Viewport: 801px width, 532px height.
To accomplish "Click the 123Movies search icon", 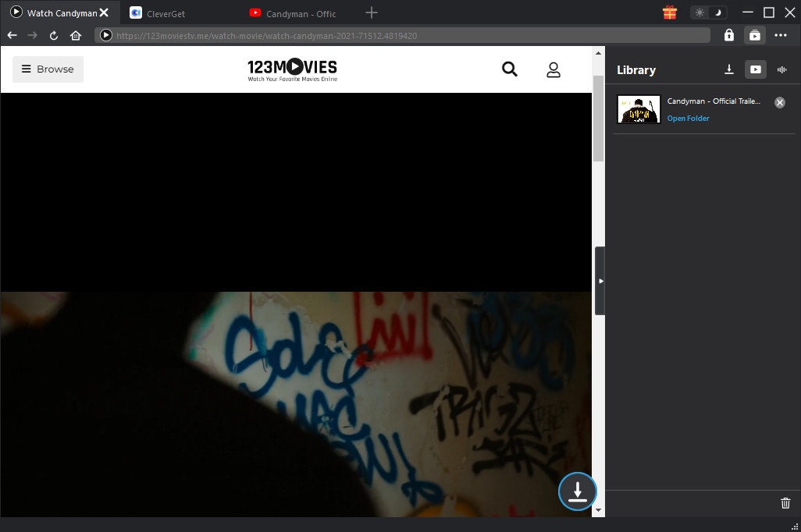I will (x=510, y=69).
